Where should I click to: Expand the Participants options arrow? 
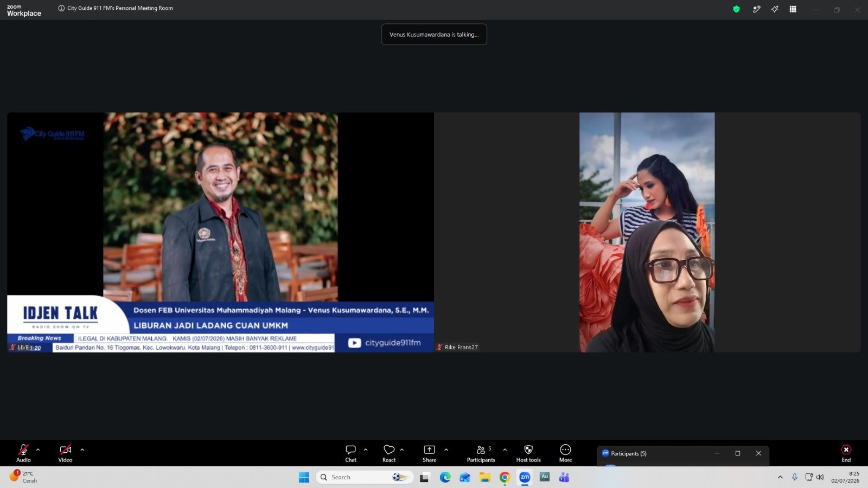(x=505, y=450)
